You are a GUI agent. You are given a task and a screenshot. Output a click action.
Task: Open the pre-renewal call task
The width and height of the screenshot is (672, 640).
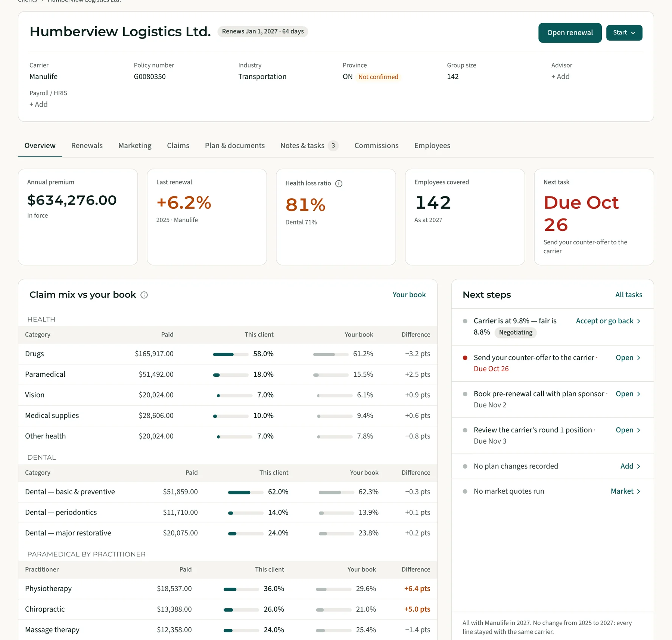pos(628,394)
